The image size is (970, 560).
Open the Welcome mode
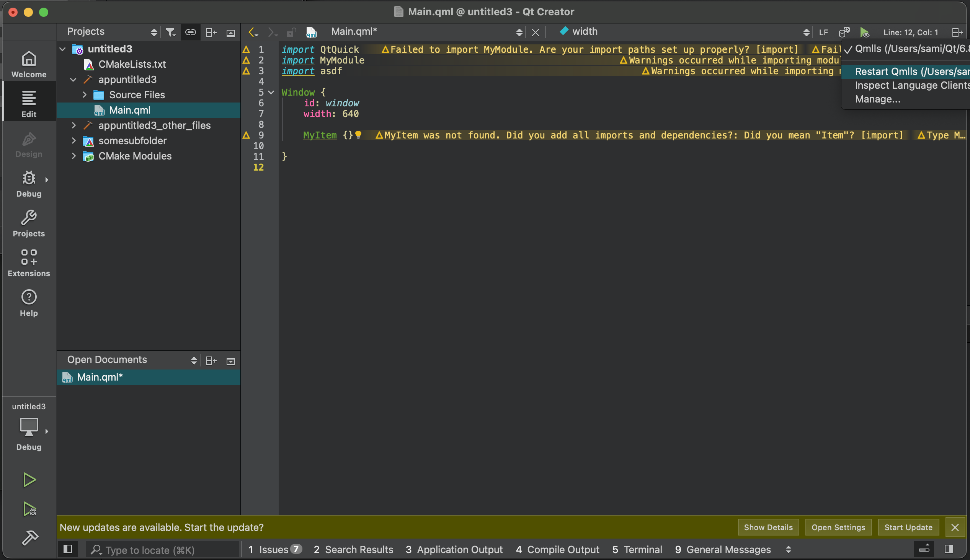[29, 64]
